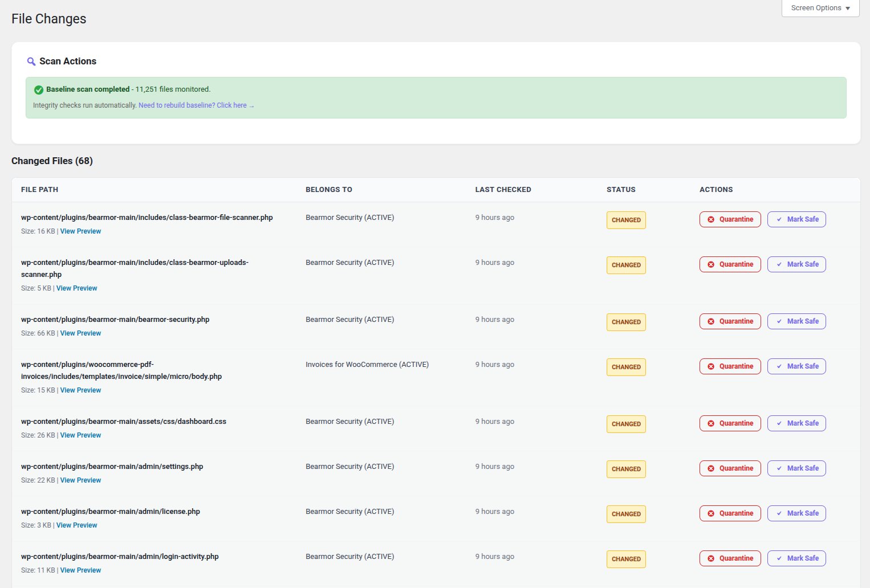Click the checkmark icon on Mark Safe for settings.php
This screenshot has width=870, height=588.
(779, 468)
